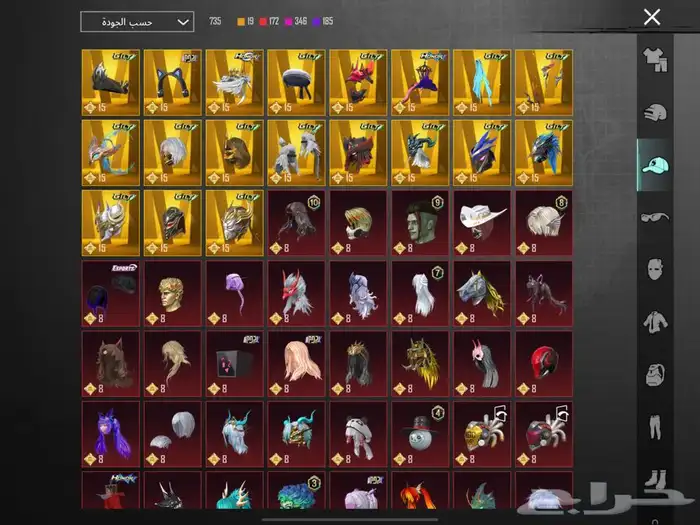Select the red horned demon mask item
This screenshot has height=525, width=700.
pos(358,83)
